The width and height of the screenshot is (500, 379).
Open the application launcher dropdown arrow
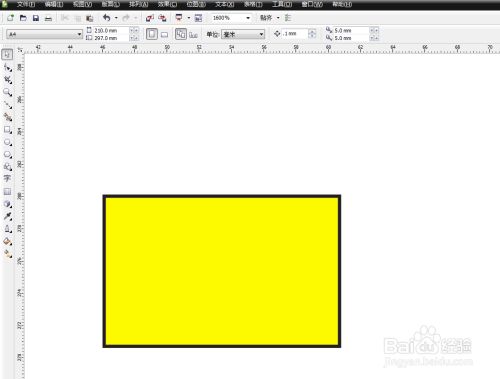[x=189, y=18]
